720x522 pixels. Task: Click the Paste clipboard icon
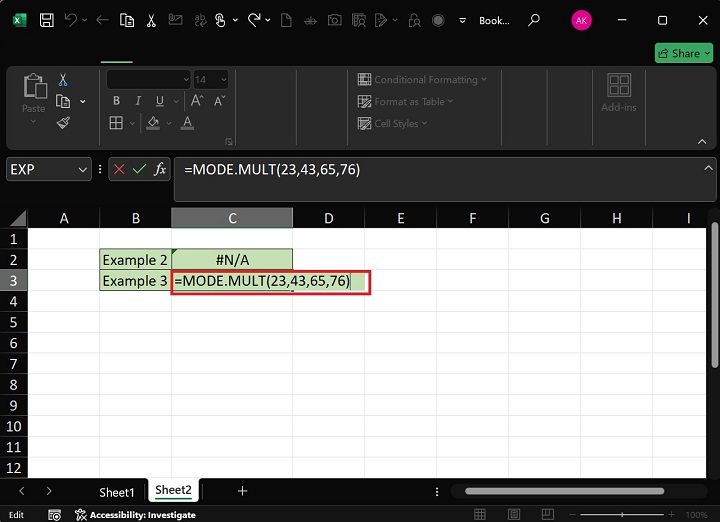point(35,86)
